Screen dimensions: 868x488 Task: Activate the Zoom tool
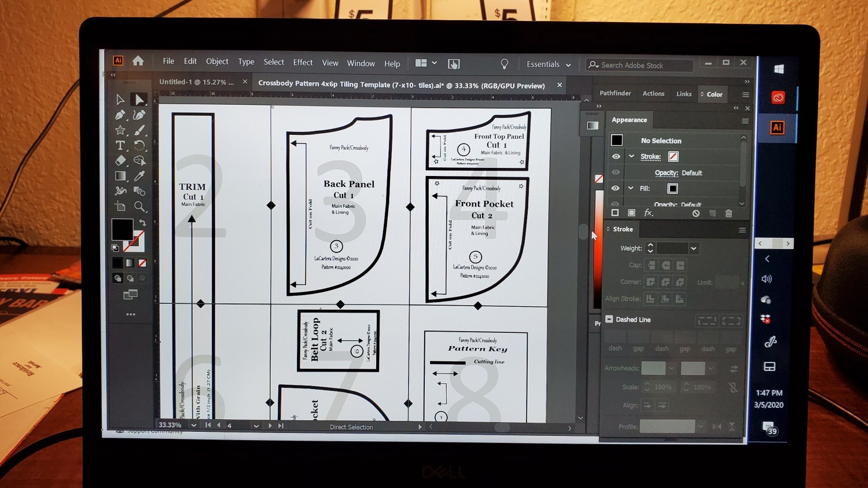tap(139, 207)
